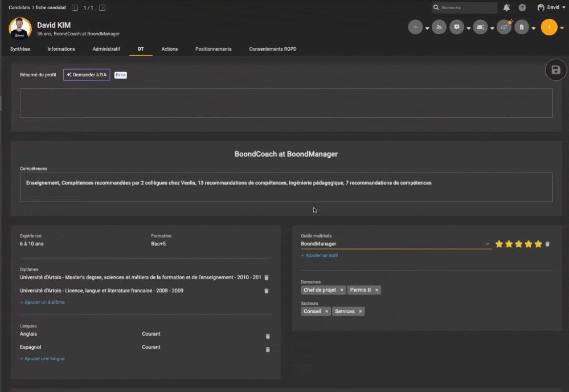Delete the Espagnol language row
The image size is (569, 392).
tap(268, 350)
